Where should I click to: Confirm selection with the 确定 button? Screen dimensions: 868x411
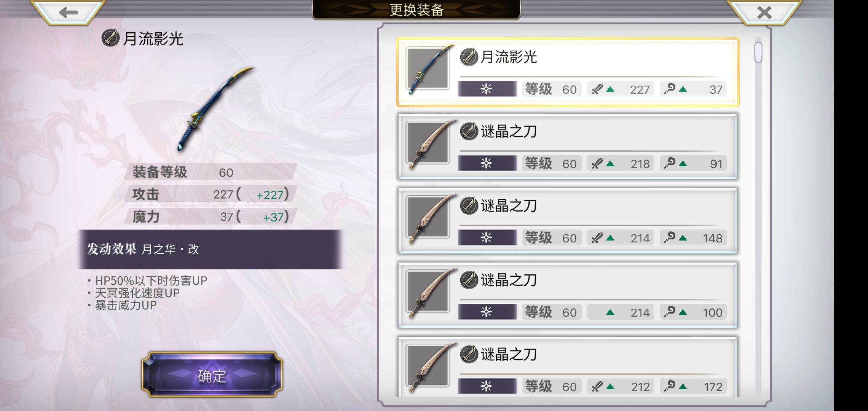(212, 375)
